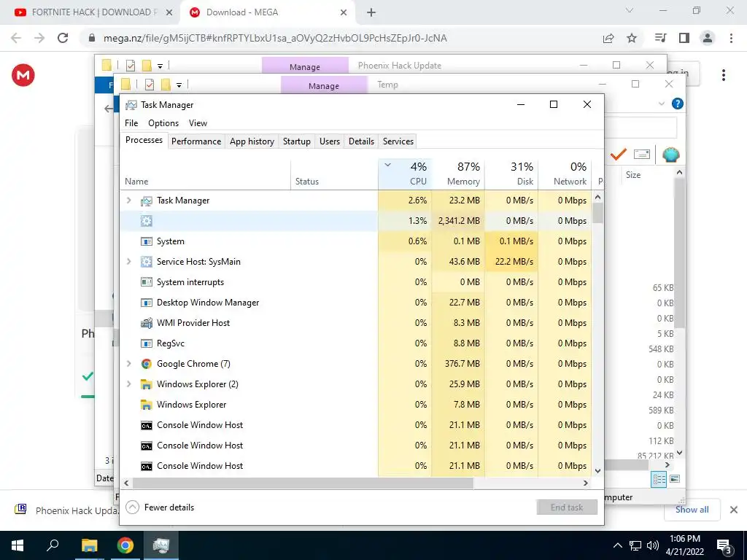The width and height of the screenshot is (747, 560).
Task: Click the share page icon in address bar
Action: pos(608,38)
